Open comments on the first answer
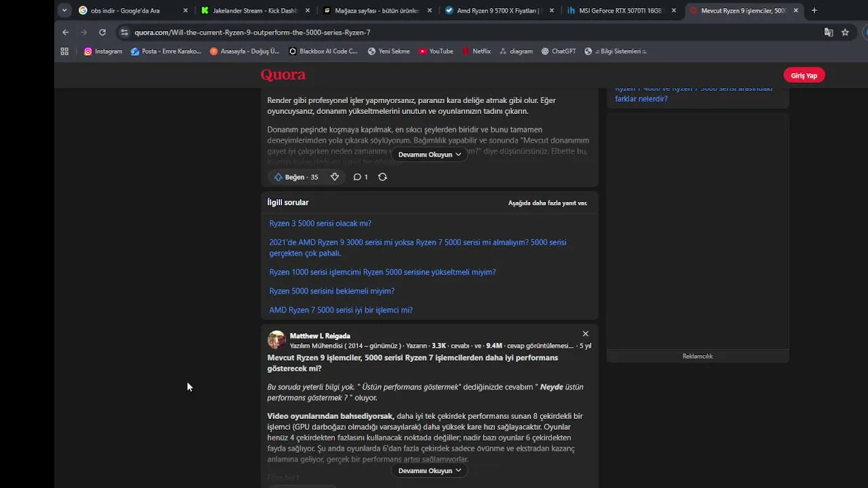This screenshot has width=868, height=488. [360, 177]
